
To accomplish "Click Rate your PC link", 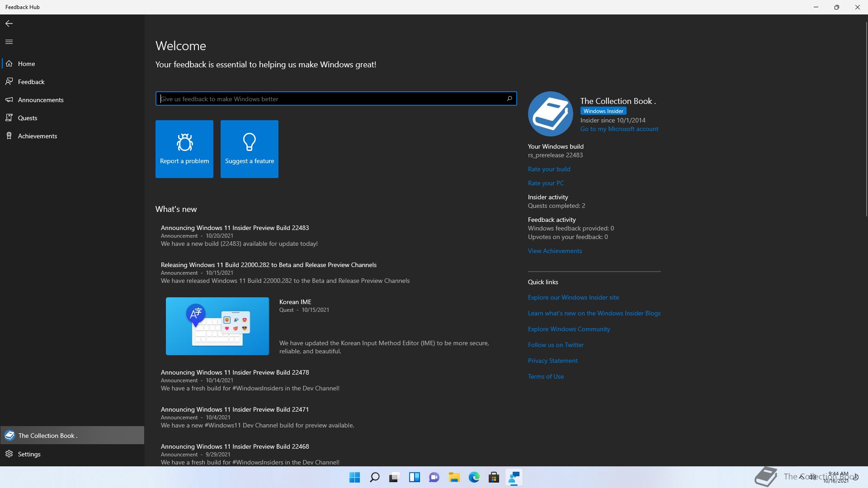I will [546, 183].
